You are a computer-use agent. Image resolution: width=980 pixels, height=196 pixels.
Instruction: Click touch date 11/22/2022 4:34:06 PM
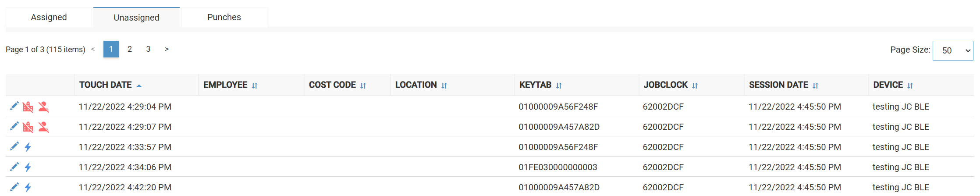click(x=125, y=167)
